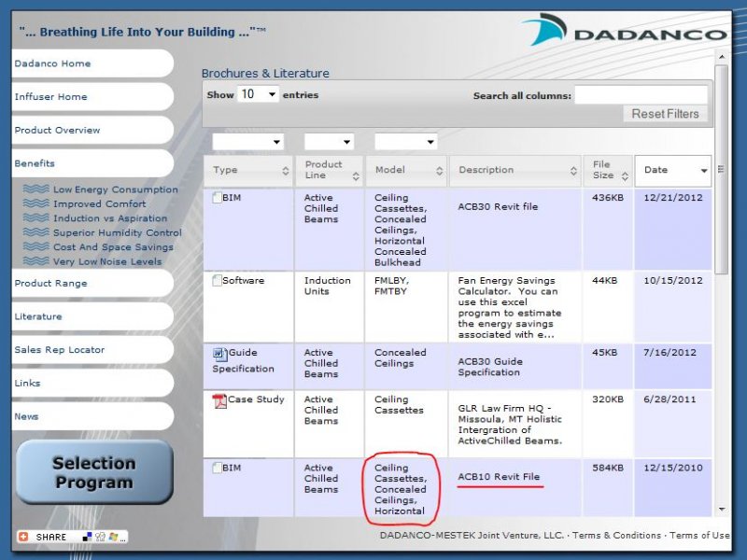Click the Selection Program button
Viewport: 747px width, 560px height.
[x=94, y=472]
